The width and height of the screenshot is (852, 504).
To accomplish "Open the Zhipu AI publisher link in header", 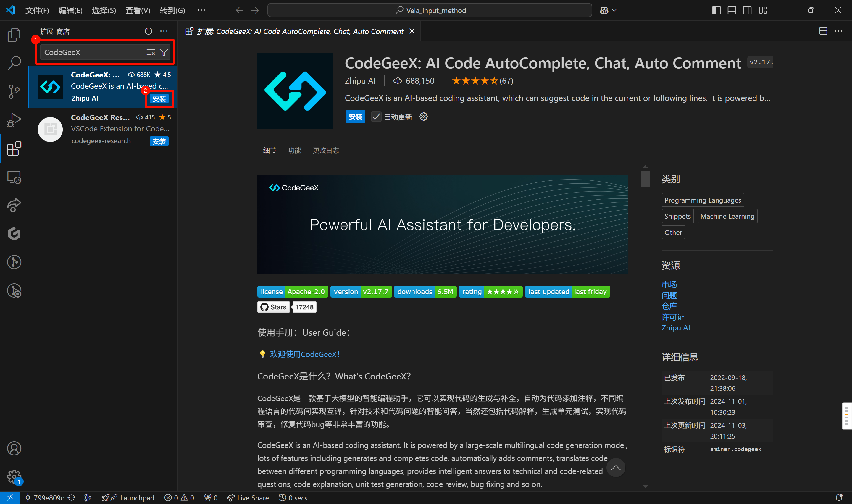I will tap(360, 81).
